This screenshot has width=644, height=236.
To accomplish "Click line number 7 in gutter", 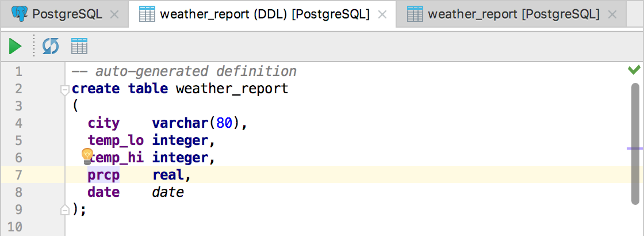I will click(x=18, y=175).
